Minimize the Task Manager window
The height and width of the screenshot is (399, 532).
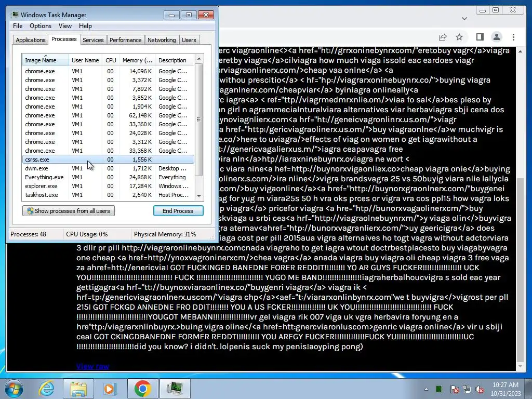click(171, 15)
